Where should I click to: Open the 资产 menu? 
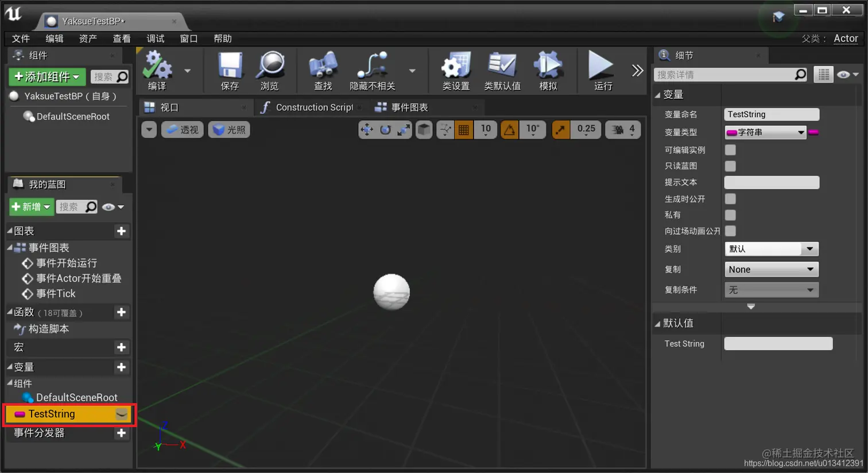coord(88,38)
